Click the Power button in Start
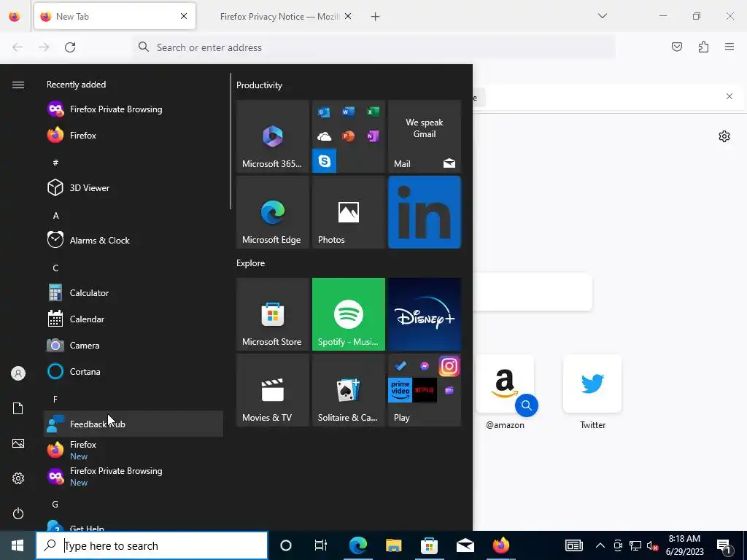Image resolution: width=747 pixels, height=560 pixels. [18, 513]
